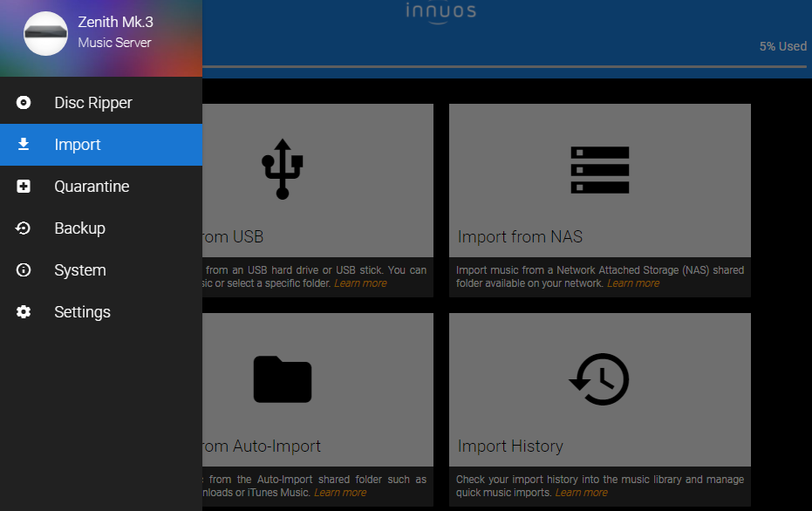Click the from USB card title

(233, 236)
